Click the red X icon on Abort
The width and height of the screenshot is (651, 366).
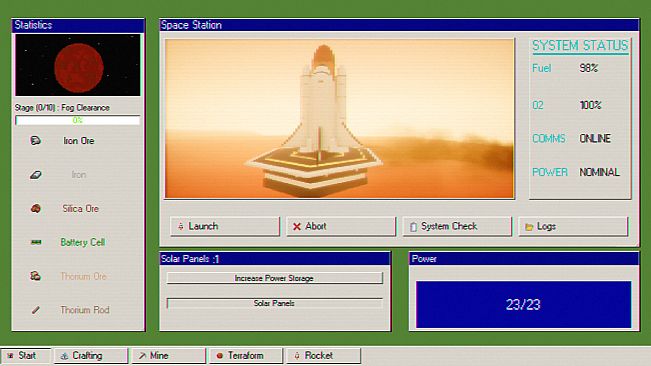point(297,226)
